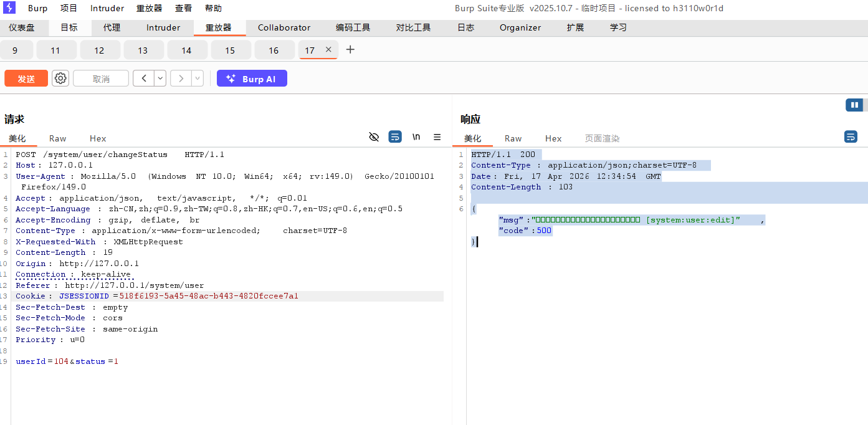
Task: Click the response Date header line
Action: 566,176
